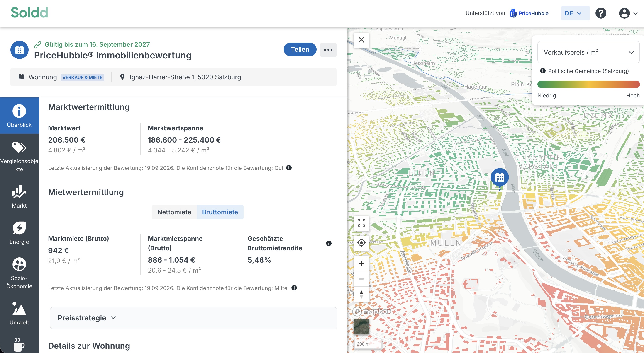Image resolution: width=644 pixels, height=353 pixels.
Task: Click the link icon beside validity date
Action: (x=38, y=45)
